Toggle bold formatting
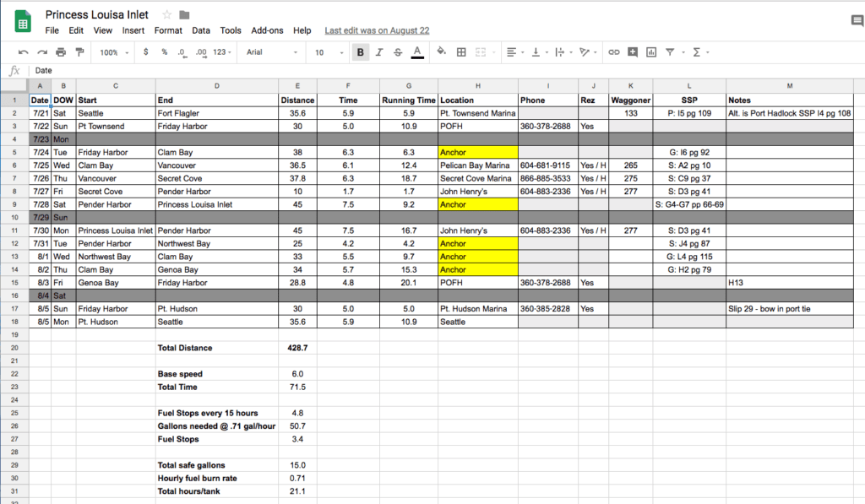The image size is (865, 504). coord(360,52)
